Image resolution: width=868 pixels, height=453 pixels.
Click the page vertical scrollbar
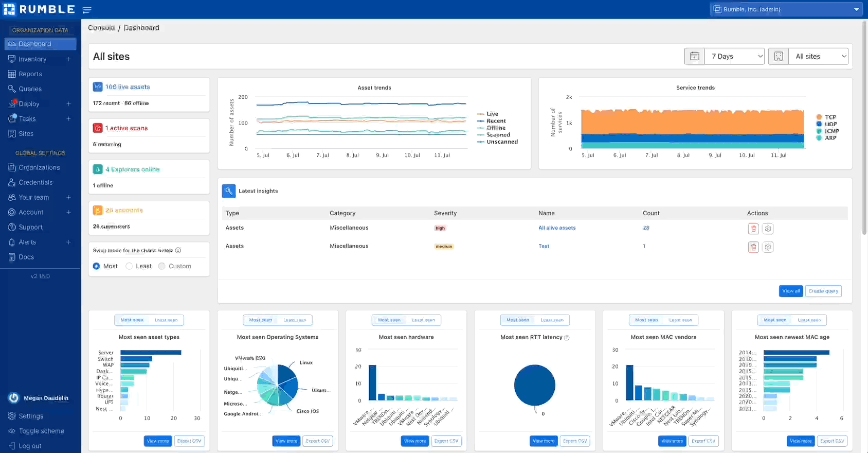click(x=864, y=129)
